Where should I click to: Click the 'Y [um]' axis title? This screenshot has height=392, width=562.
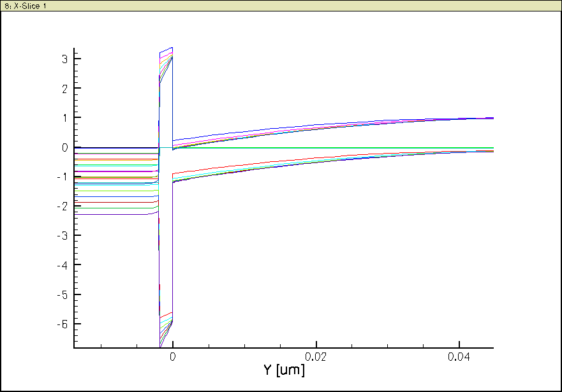[285, 370]
